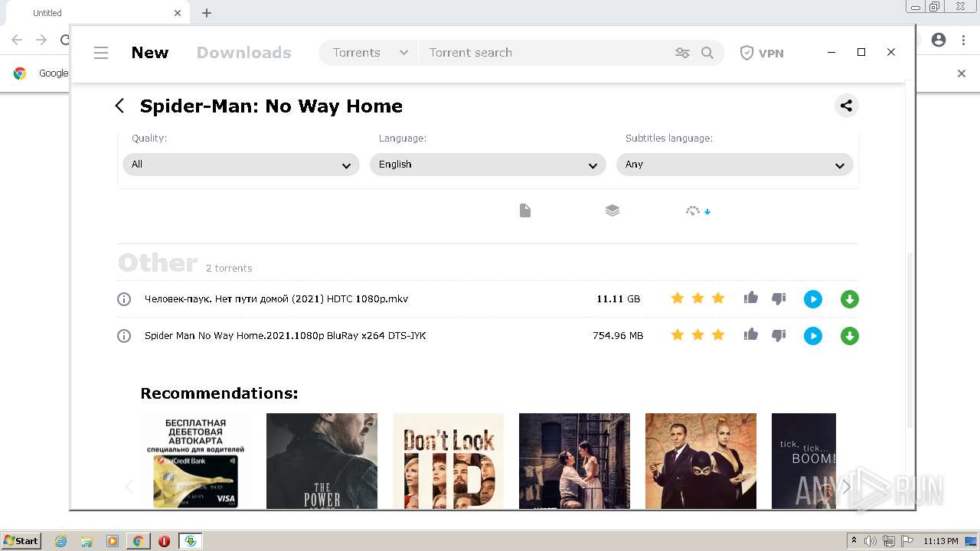Thumbs down the Spider Man BluRay torrent
The image size is (980, 551).
(779, 336)
